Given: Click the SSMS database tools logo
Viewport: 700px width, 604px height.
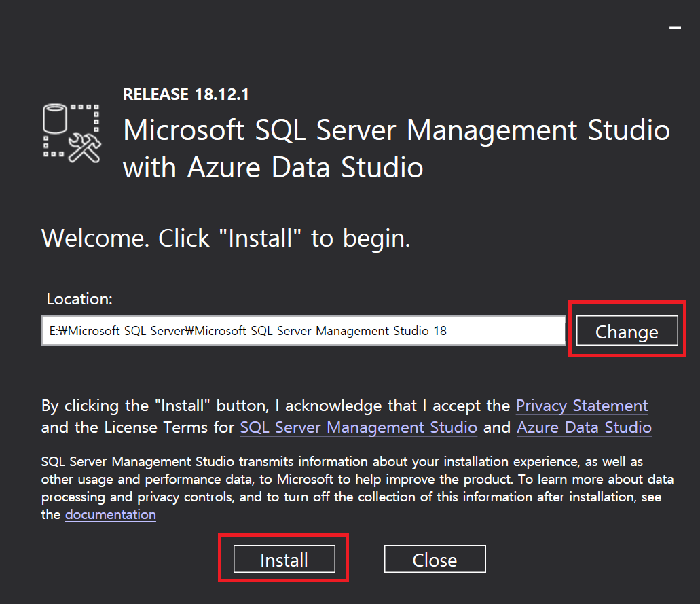Looking at the screenshot, I should [x=71, y=133].
